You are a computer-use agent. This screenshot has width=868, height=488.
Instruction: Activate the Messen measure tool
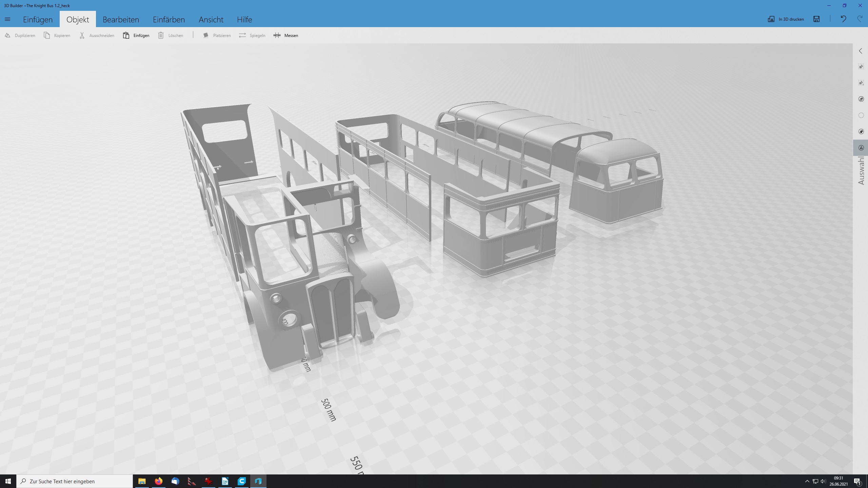(286, 35)
